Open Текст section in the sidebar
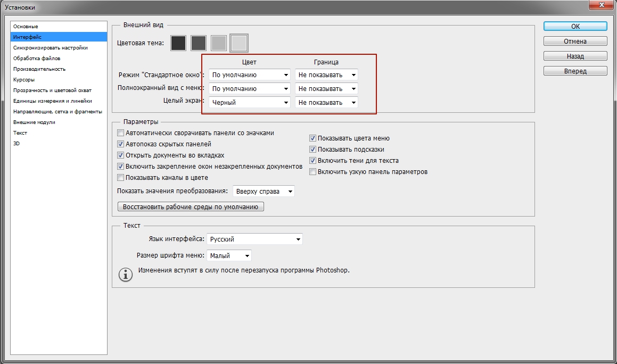Screen dimensions: 617x364 coord(59,133)
